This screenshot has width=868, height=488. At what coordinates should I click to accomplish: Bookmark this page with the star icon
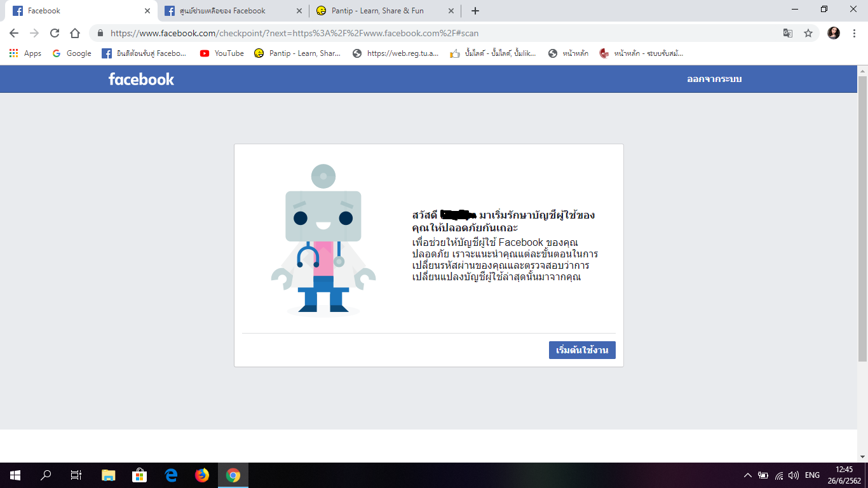point(808,33)
